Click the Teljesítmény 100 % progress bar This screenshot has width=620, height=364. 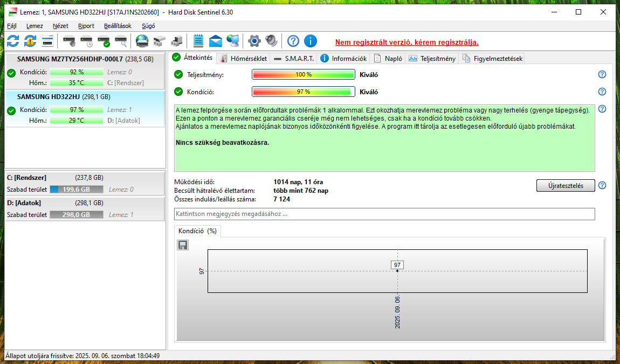coord(304,74)
